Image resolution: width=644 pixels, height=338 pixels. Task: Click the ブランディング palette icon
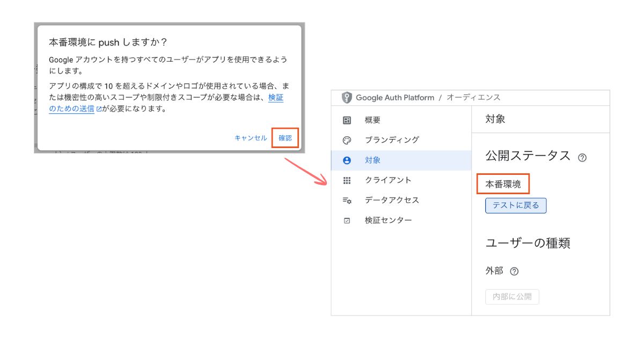pos(347,140)
